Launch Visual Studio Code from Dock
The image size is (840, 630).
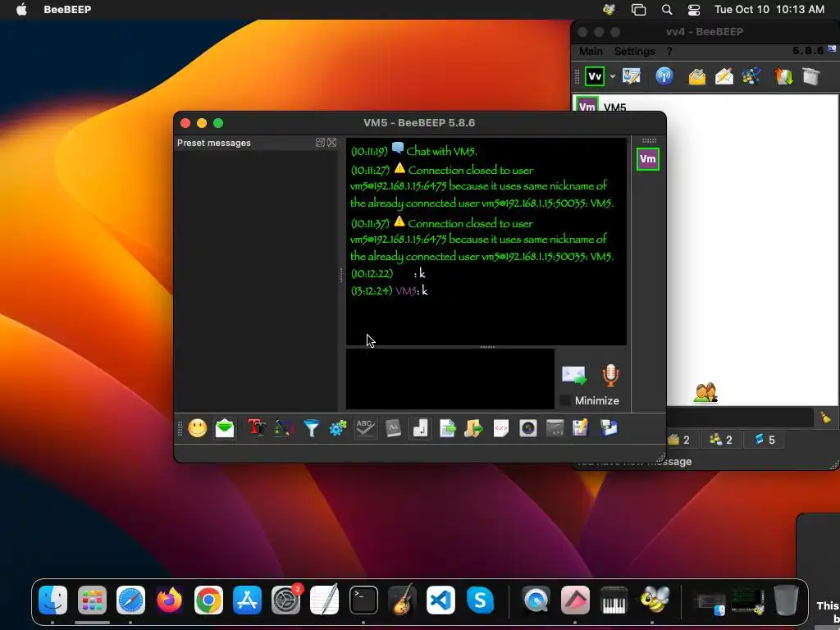pos(441,600)
